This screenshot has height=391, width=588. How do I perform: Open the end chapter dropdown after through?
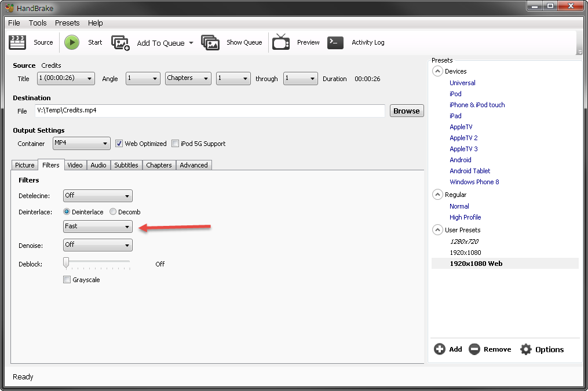[301, 78]
